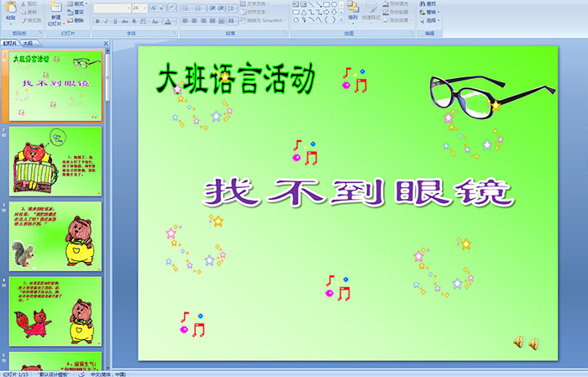588x377 pixels.
Task: Click the Grow Font icon
Action: tap(154, 8)
